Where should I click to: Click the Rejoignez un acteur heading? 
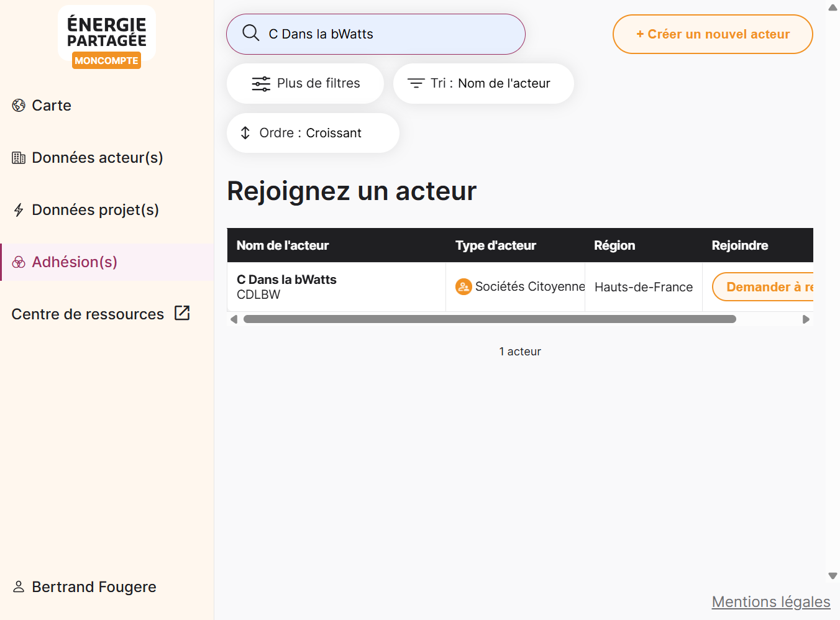point(352,191)
